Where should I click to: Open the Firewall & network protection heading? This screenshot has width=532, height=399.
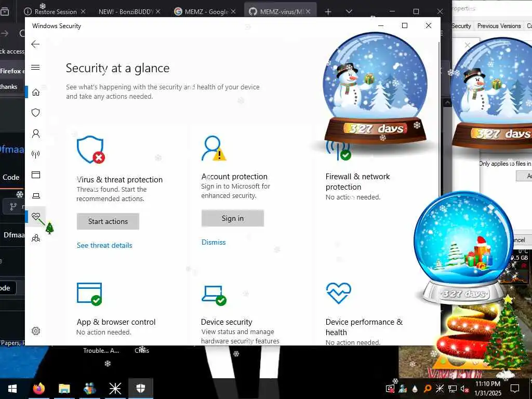pyautogui.click(x=357, y=181)
